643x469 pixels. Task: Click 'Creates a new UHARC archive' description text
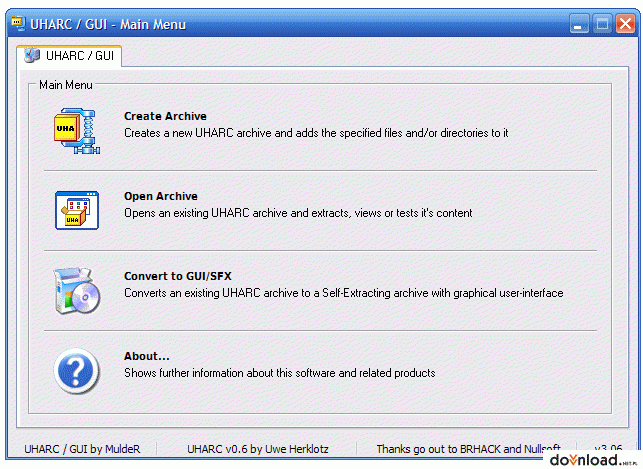click(x=316, y=133)
